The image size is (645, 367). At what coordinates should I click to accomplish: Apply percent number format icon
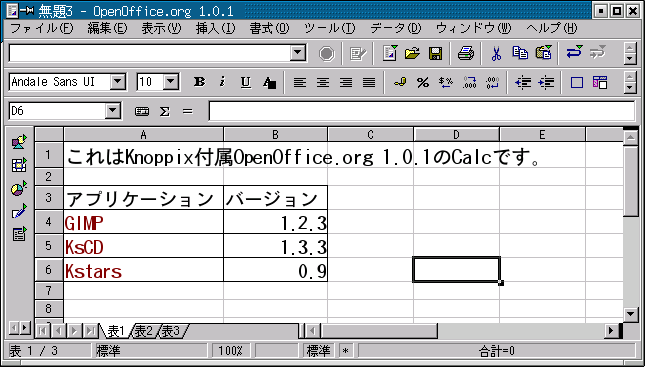pos(422,83)
